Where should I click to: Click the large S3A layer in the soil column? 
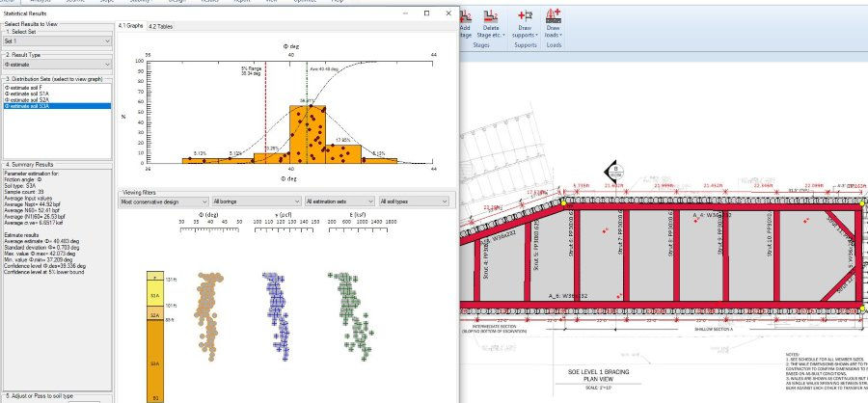(x=155, y=361)
